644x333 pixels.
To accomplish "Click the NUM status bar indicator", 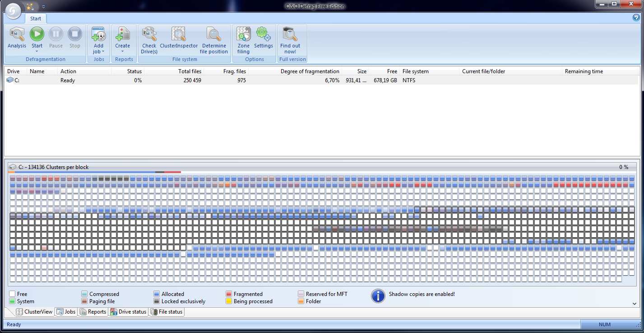I will [605, 324].
